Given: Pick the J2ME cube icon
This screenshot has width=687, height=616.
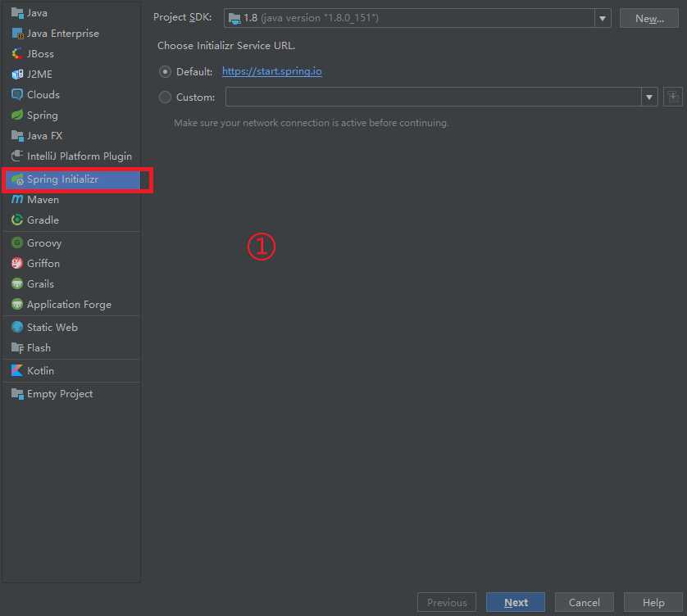Looking at the screenshot, I should (x=17, y=75).
